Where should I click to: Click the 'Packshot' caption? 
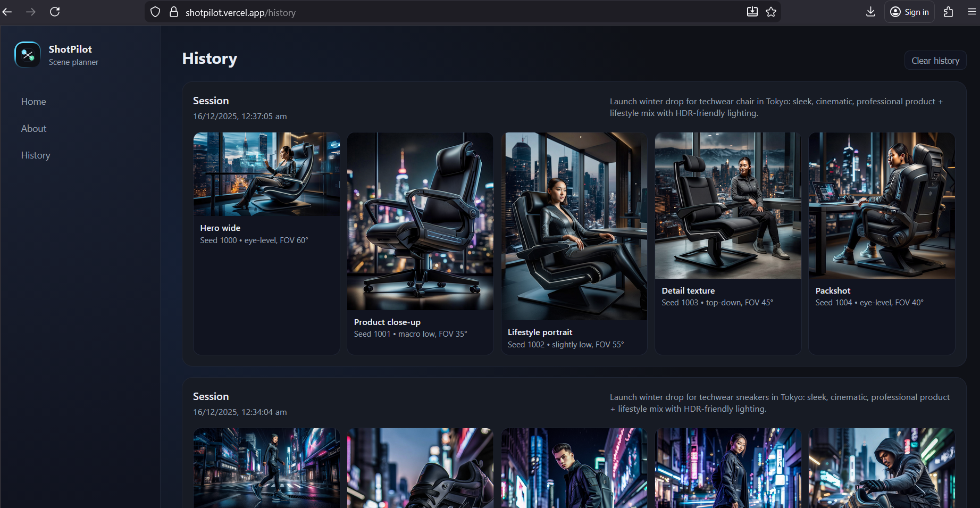[x=833, y=290]
